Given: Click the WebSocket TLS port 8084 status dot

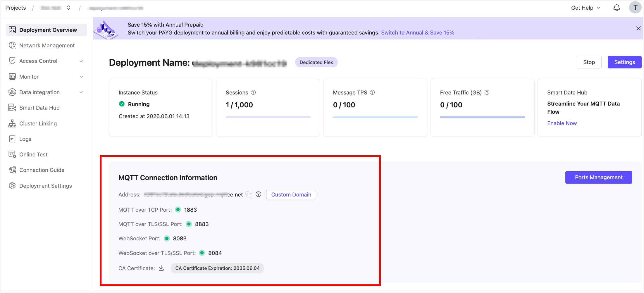Looking at the screenshot, I should pos(202,253).
